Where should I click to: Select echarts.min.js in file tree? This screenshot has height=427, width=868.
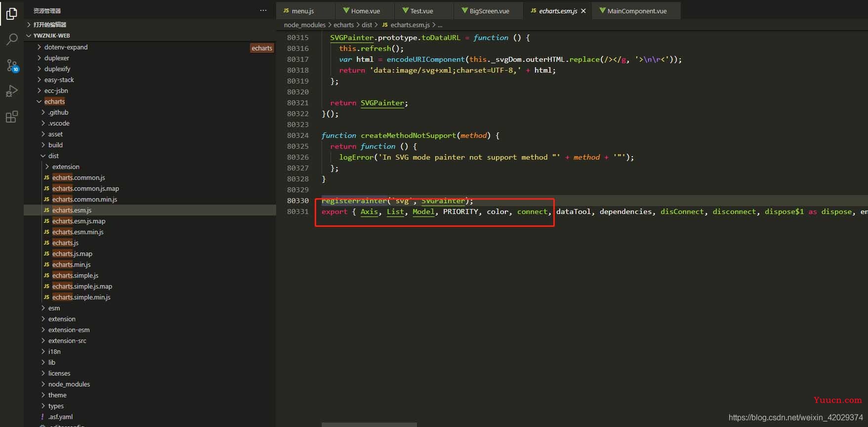71,264
